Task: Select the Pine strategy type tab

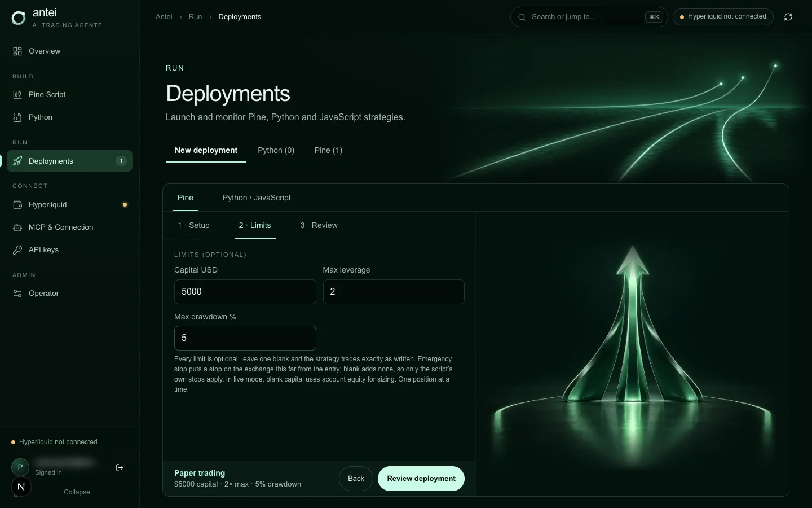Action: [186, 198]
